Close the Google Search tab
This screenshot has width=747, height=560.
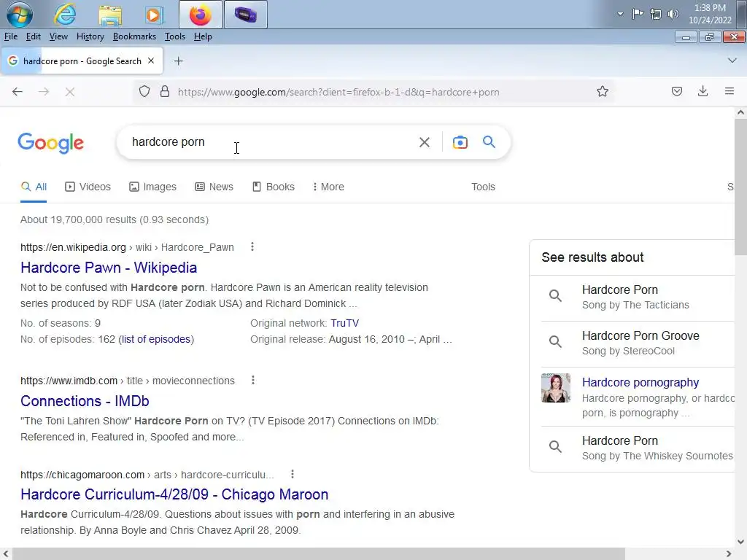pos(151,61)
